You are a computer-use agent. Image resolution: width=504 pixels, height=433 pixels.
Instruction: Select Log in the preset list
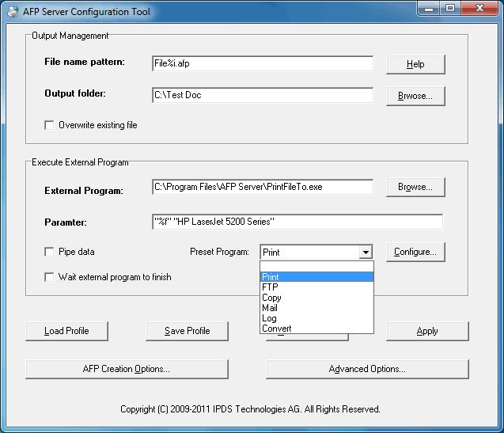click(316, 318)
